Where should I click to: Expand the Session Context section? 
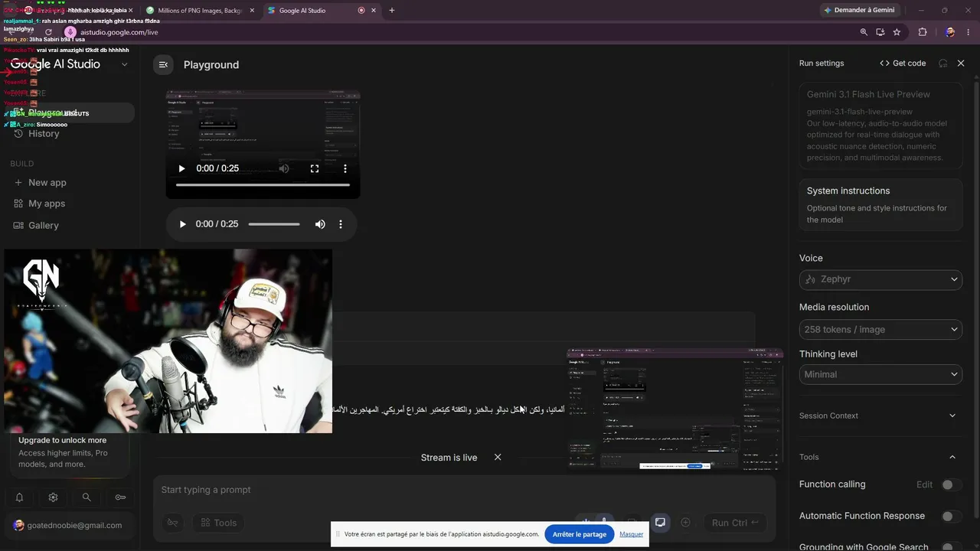pyautogui.click(x=952, y=416)
